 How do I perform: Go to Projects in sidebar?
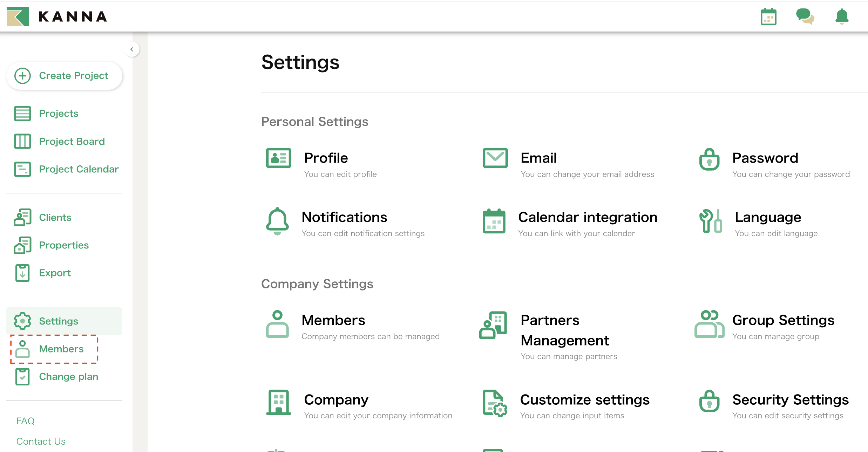pos(59,114)
